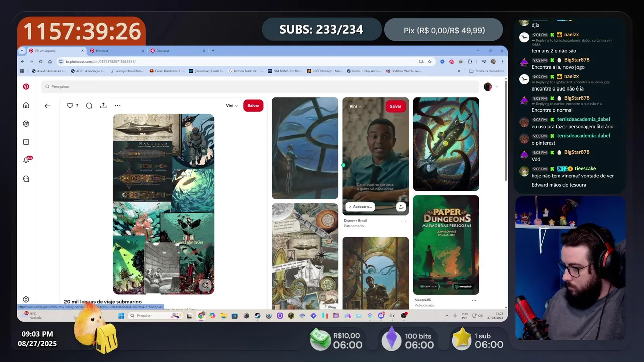Open the browser extensions puzzle icon
644x362 pixels.
coord(470,61)
